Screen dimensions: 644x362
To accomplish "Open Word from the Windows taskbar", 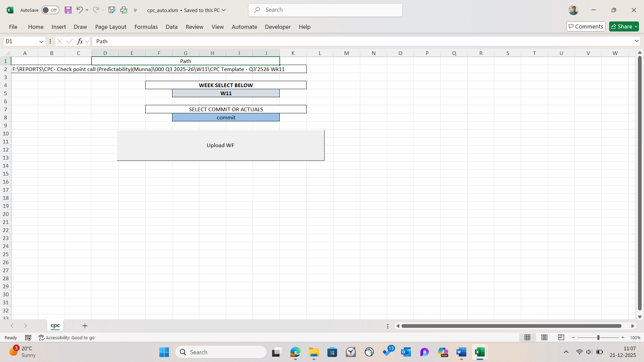I will click(x=461, y=352).
